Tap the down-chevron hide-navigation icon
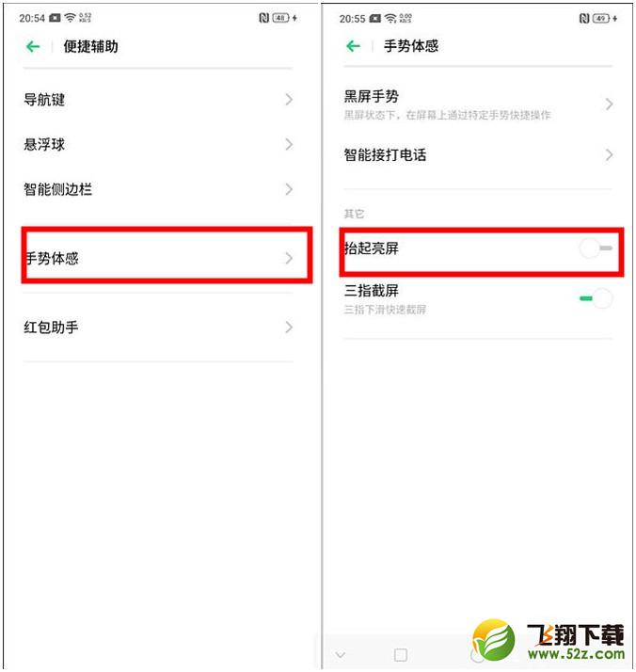 coord(341,655)
